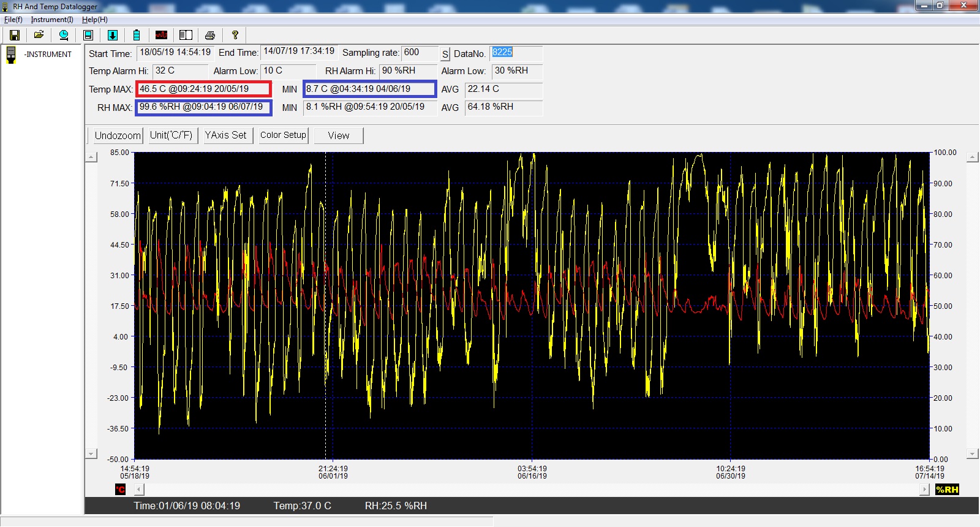Click the battery status toolbar icon
The image size is (980, 527).
click(137, 35)
